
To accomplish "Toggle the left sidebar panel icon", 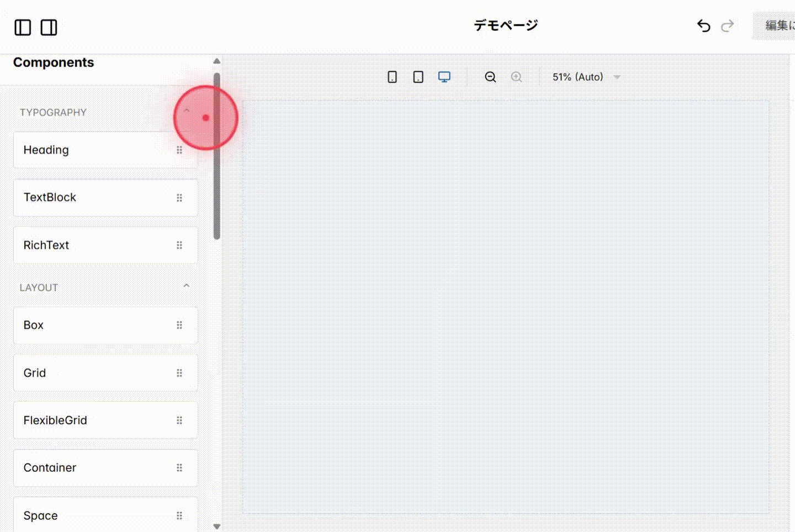I will 23,27.
